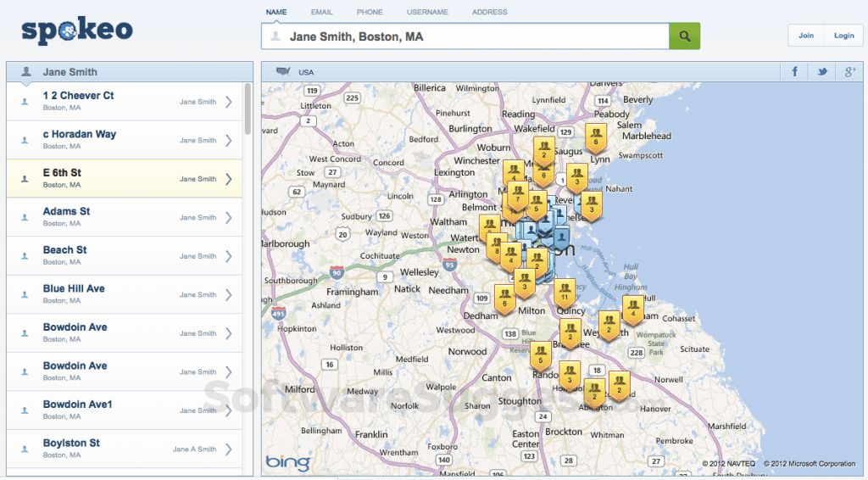The height and width of the screenshot is (480, 868).
Task: Switch to the PHONE search tab
Action: [370, 12]
